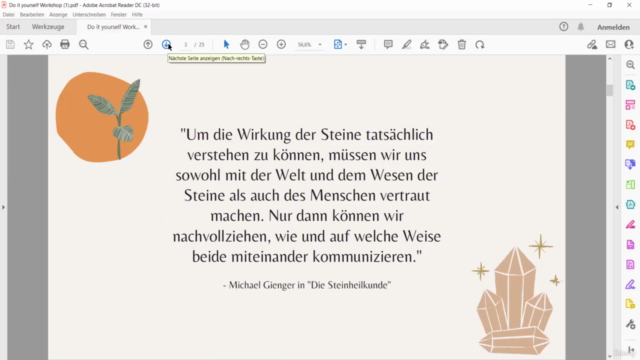Open the purple Fill & Sign pen tool
The width and height of the screenshot is (640, 360).
click(x=630, y=284)
